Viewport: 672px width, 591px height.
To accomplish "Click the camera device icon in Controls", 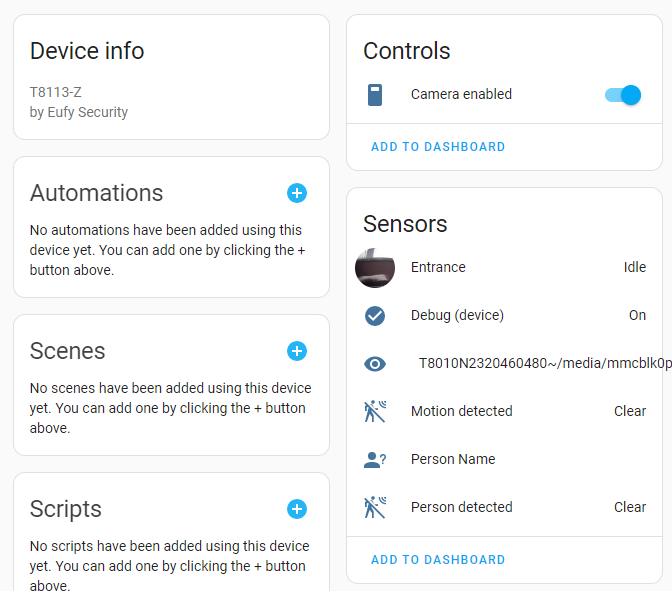I will (x=375, y=95).
